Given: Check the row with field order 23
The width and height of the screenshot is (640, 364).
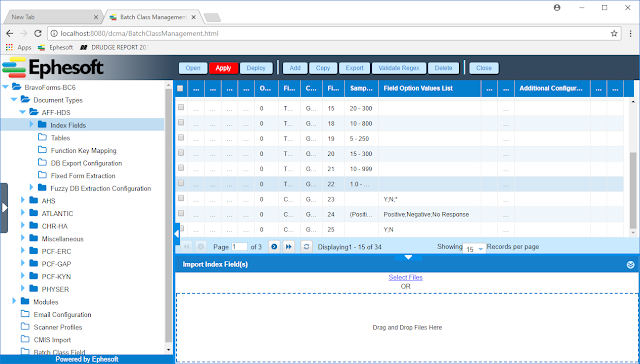Looking at the screenshot, I should tap(181, 198).
